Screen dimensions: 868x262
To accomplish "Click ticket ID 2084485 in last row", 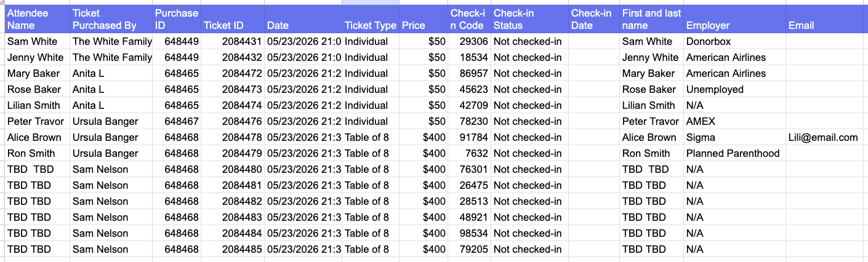I will coord(233,249).
